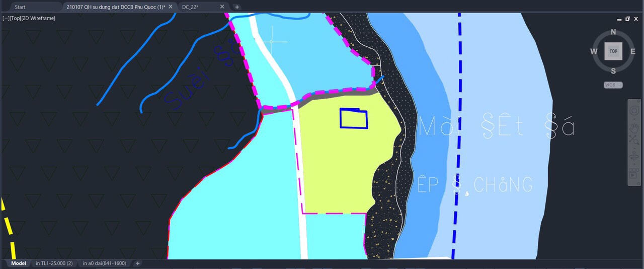644x269 pixels.
Task: Add a new layout with plus button
Action: tap(137, 263)
